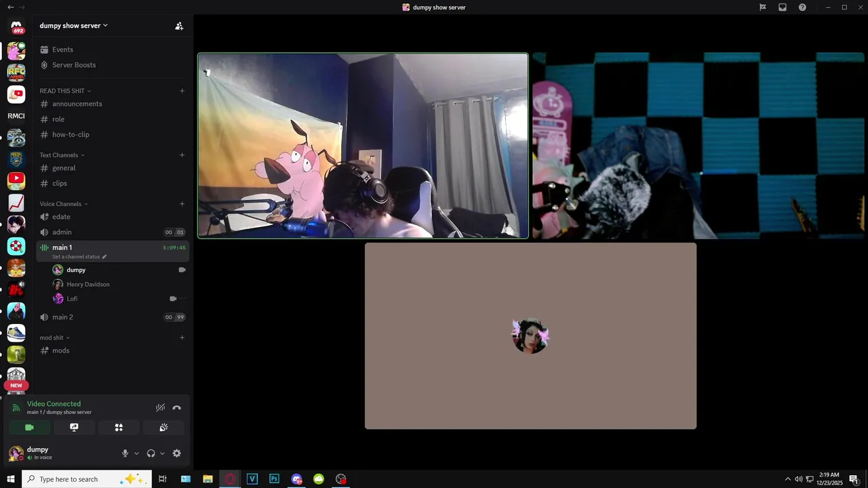Open the how-to-clip channel
This screenshot has width=868, height=488.
113,134
